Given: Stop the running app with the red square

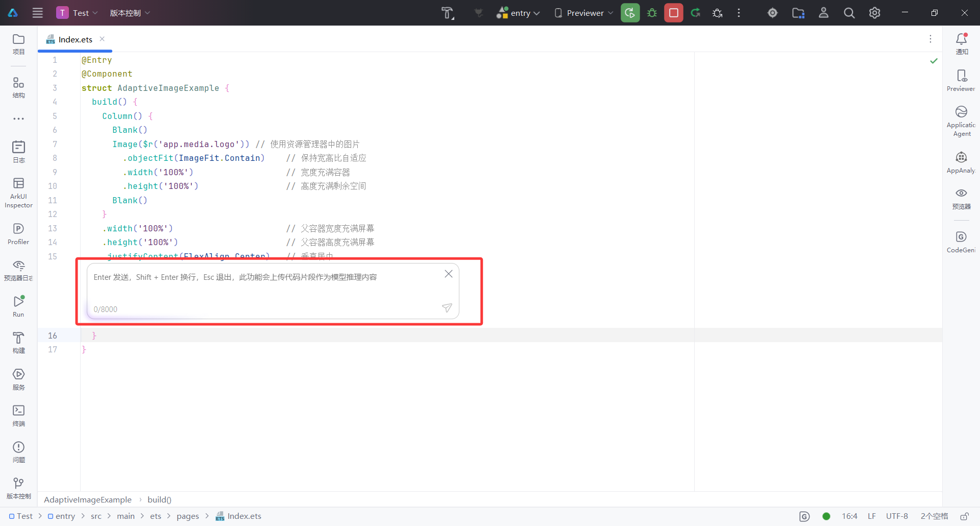Looking at the screenshot, I should tap(674, 13).
